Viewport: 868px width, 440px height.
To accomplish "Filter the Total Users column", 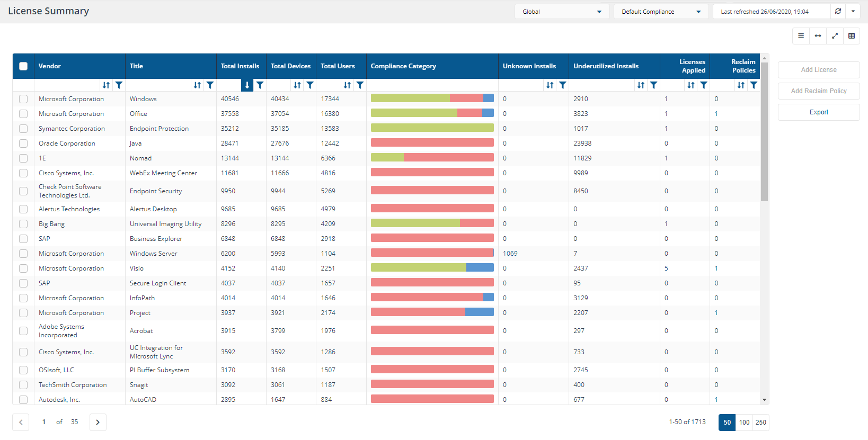I will coord(360,85).
